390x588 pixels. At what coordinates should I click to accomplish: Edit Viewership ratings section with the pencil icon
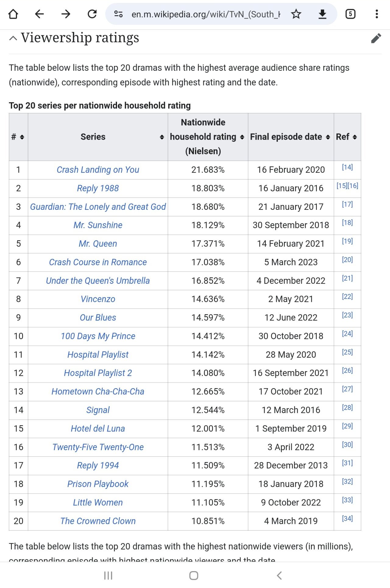coord(376,38)
